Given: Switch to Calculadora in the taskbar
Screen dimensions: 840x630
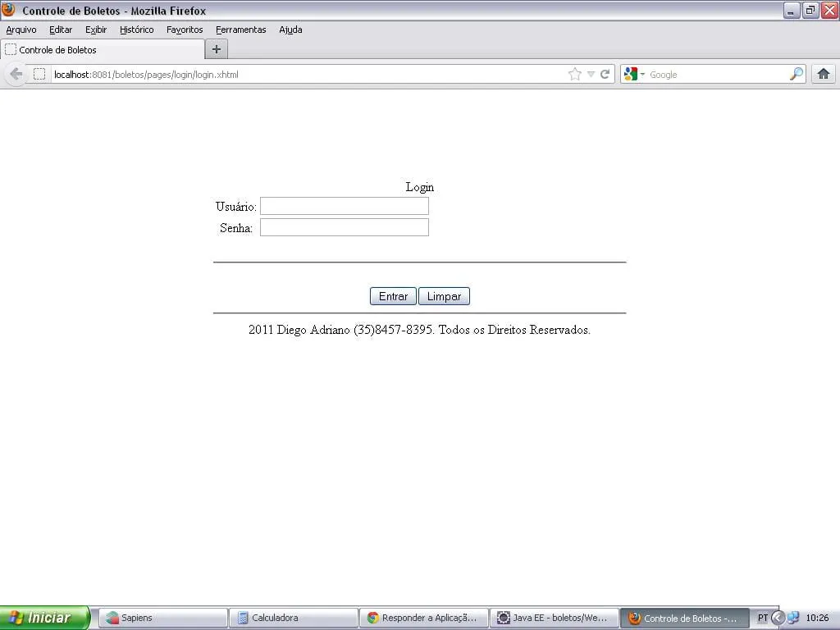Looking at the screenshot, I should 294,618.
